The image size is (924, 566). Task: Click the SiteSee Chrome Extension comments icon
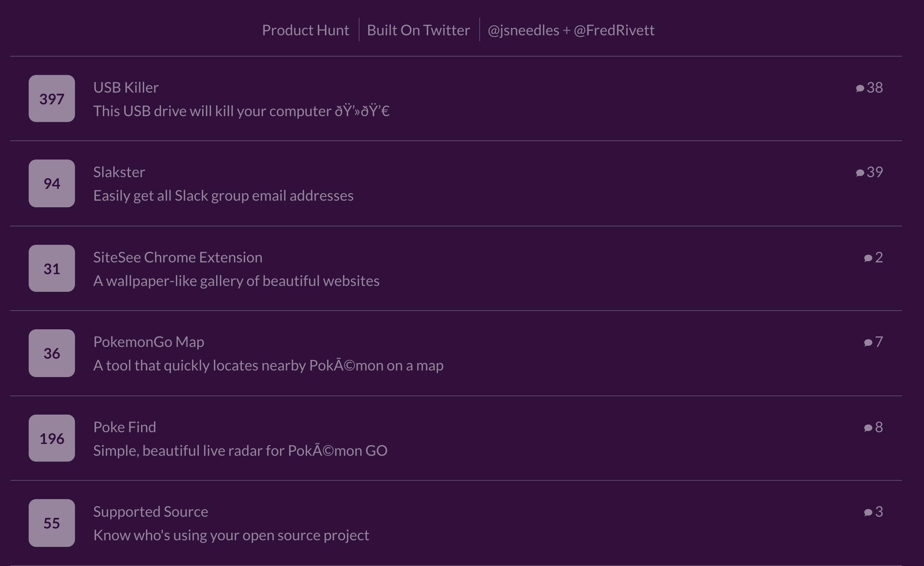pos(868,258)
